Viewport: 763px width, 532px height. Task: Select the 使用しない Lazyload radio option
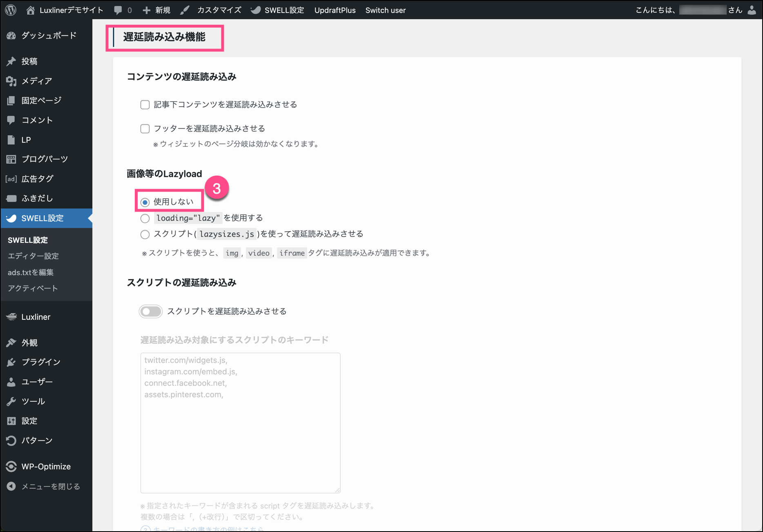pos(145,202)
